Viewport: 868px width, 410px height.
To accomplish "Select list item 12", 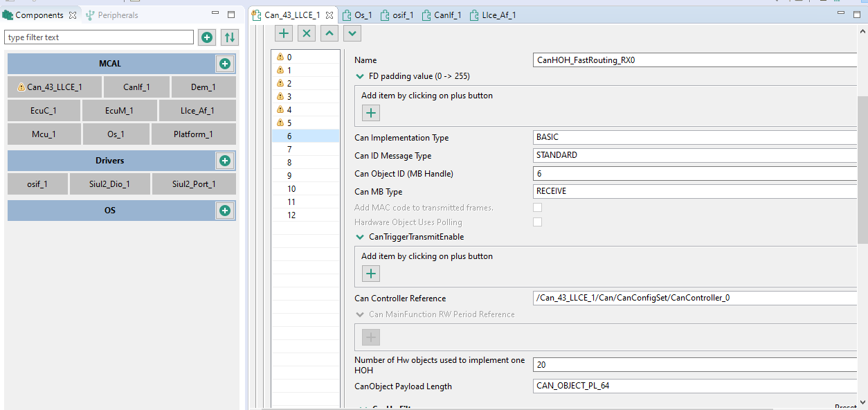I will (x=305, y=215).
